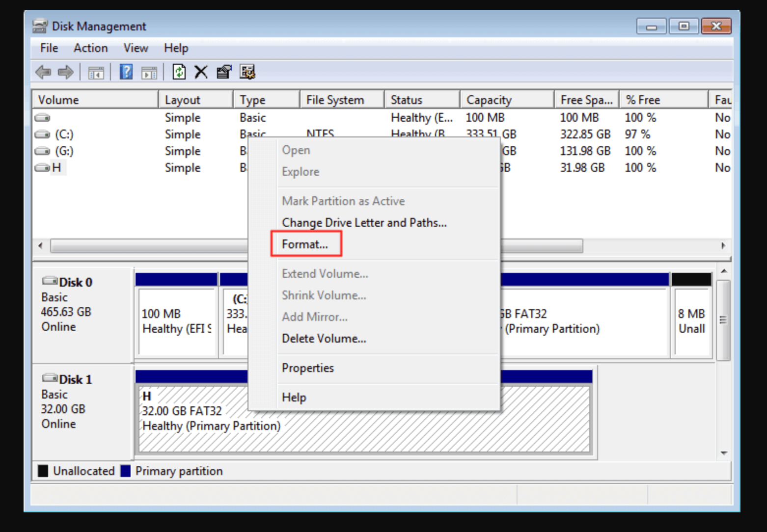
Task: Click the Forward navigation arrow in toolbar
Action: pyautogui.click(x=65, y=72)
